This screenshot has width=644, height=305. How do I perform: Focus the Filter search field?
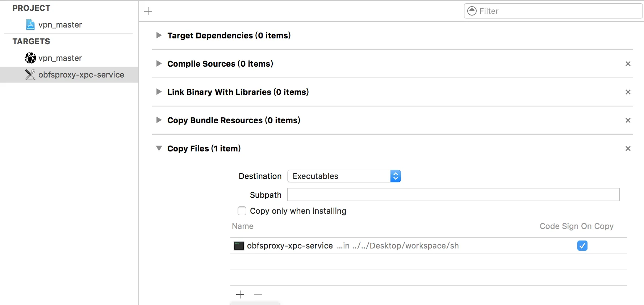(x=558, y=11)
